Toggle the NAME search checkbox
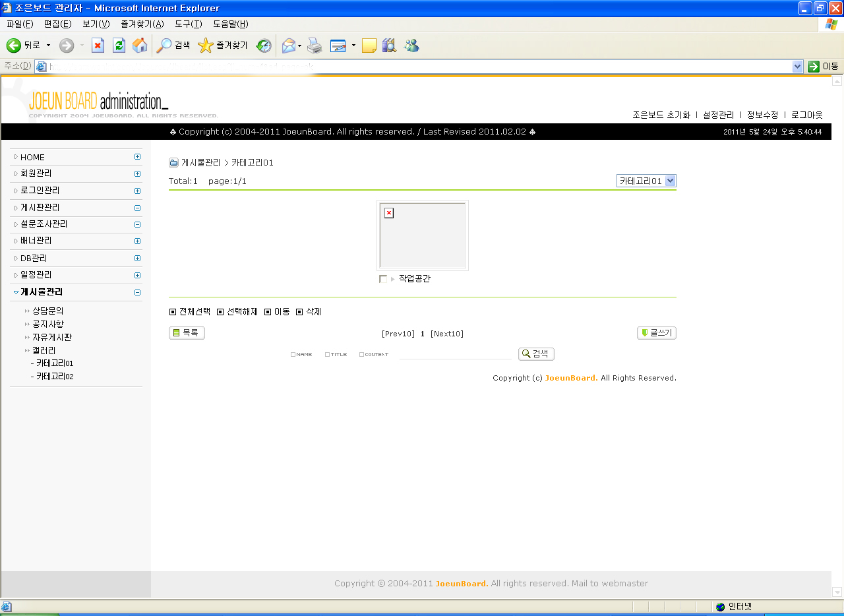Viewport: 844px width, 616px height. click(293, 355)
